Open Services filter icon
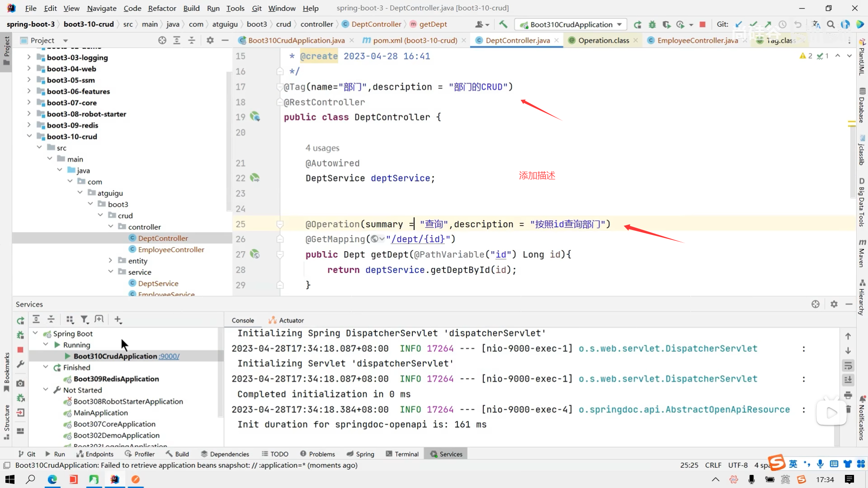Screen dimensions: 868x488 [85, 320]
